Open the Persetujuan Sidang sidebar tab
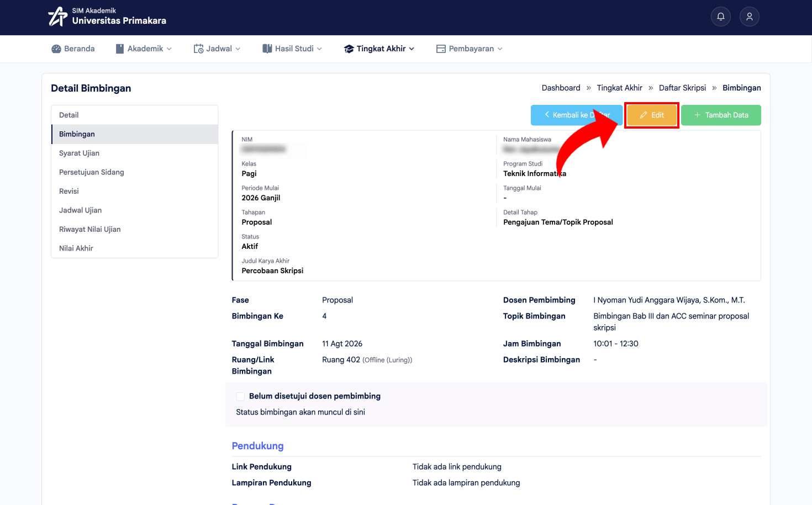This screenshot has width=812, height=505. 135,172
